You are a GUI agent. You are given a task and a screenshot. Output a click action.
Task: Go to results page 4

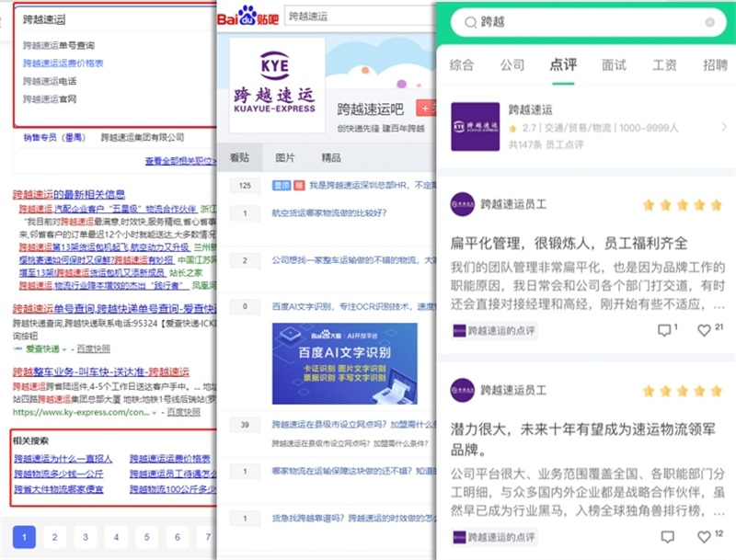point(116,536)
